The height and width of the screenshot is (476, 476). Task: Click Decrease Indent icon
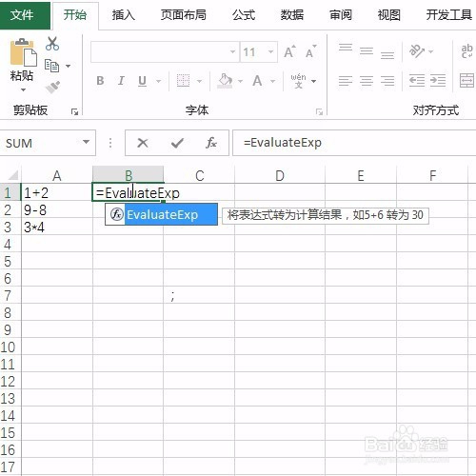pos(417,80)
